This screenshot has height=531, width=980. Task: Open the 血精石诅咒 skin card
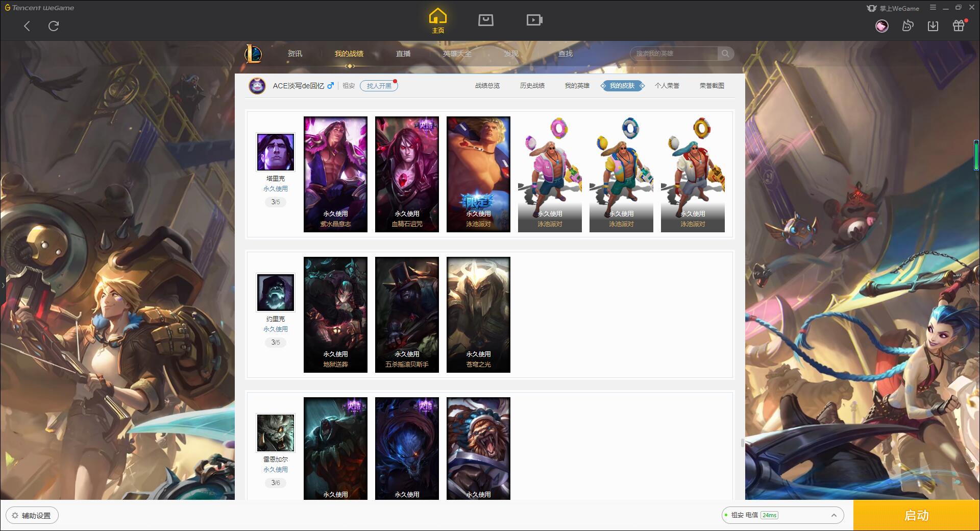(x=407, y=174)
